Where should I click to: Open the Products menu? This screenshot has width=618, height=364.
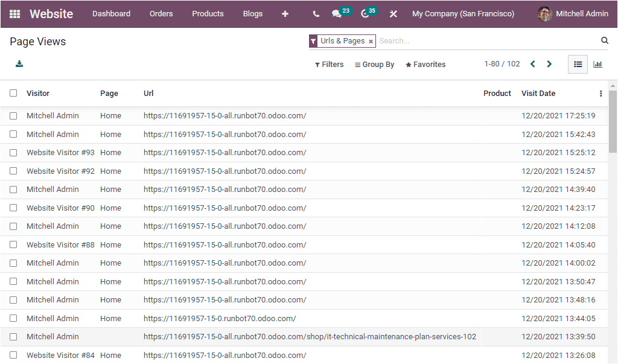tap(208, 13)
